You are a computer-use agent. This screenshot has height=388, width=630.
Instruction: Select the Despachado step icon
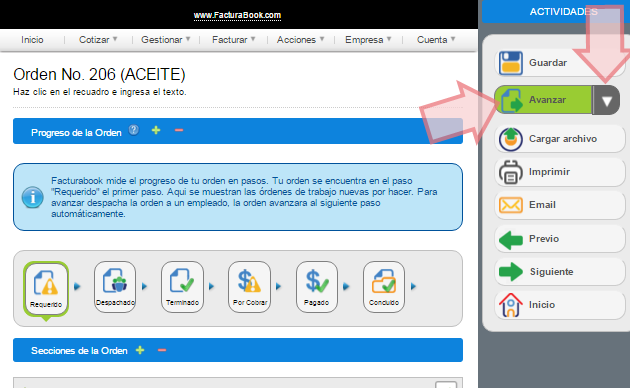[x=115, y=287]
